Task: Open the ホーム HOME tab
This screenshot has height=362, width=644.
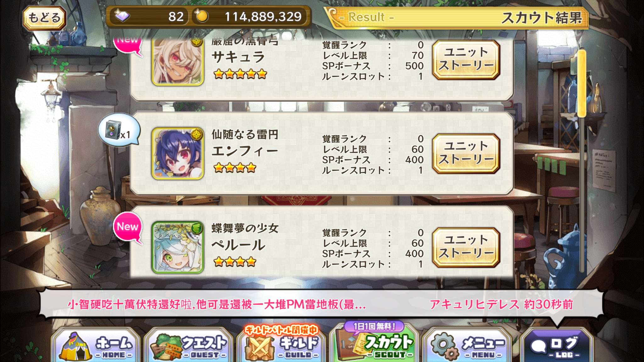Action: tap(96, 345)
